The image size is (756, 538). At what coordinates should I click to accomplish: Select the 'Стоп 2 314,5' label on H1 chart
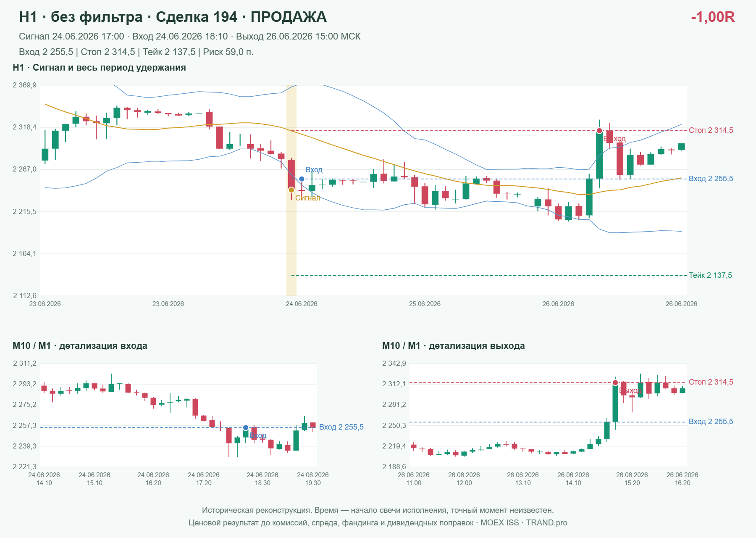click(711, 130)
